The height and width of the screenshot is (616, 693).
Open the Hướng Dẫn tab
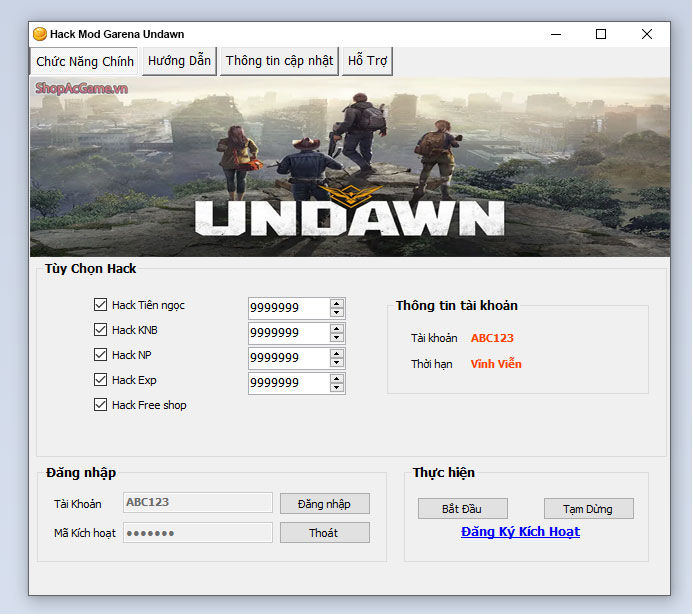click(x=179, y=61)
